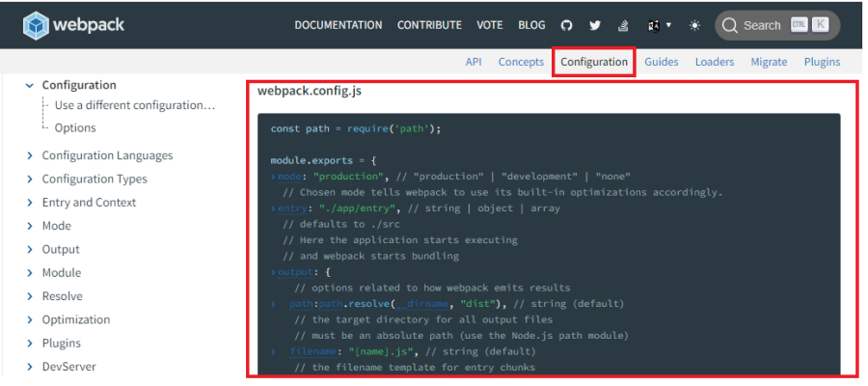Expand arrow beside the mode line

[x=273, y=177]
